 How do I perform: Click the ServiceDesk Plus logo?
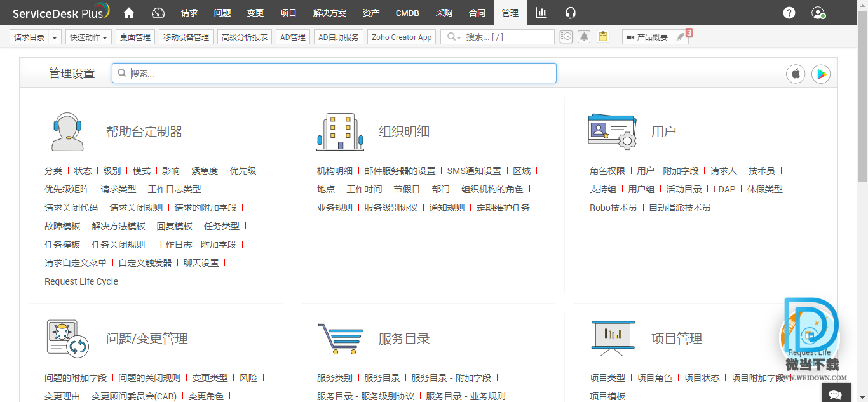pos(61,13)
